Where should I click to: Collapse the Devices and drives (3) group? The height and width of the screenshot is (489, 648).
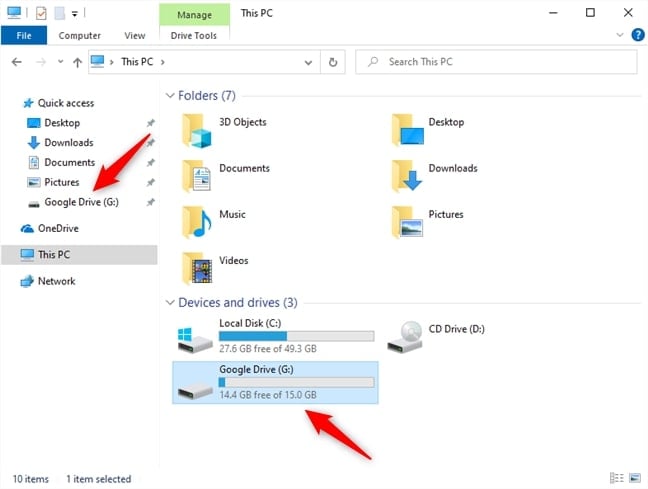[x=169, y=303]
